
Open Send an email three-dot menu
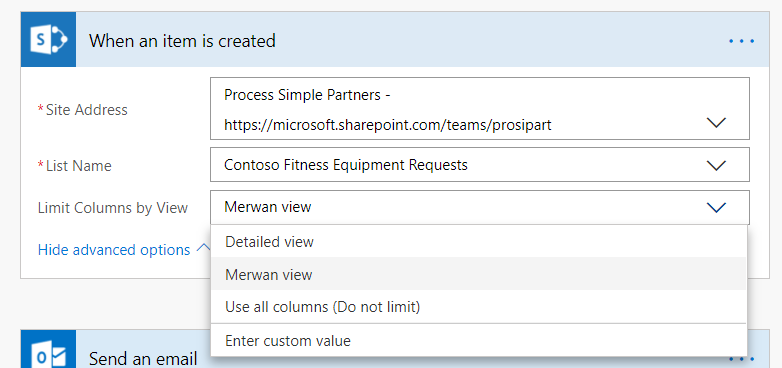(741, 358)
